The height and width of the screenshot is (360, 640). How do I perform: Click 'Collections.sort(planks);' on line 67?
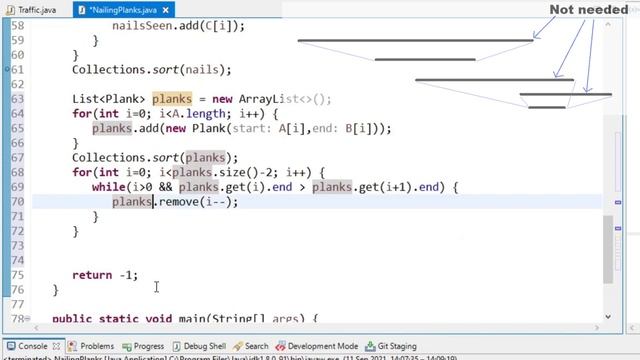pyautogui.click(x=155, y=158)
